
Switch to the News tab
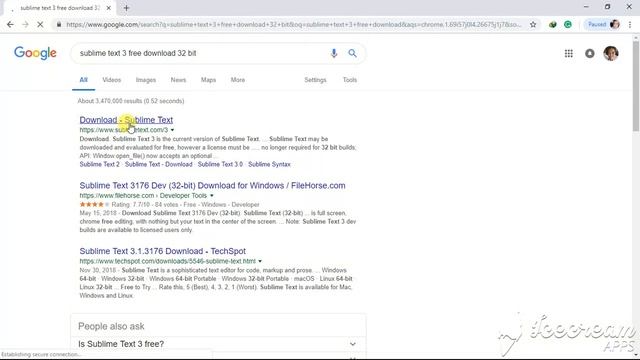178,80
